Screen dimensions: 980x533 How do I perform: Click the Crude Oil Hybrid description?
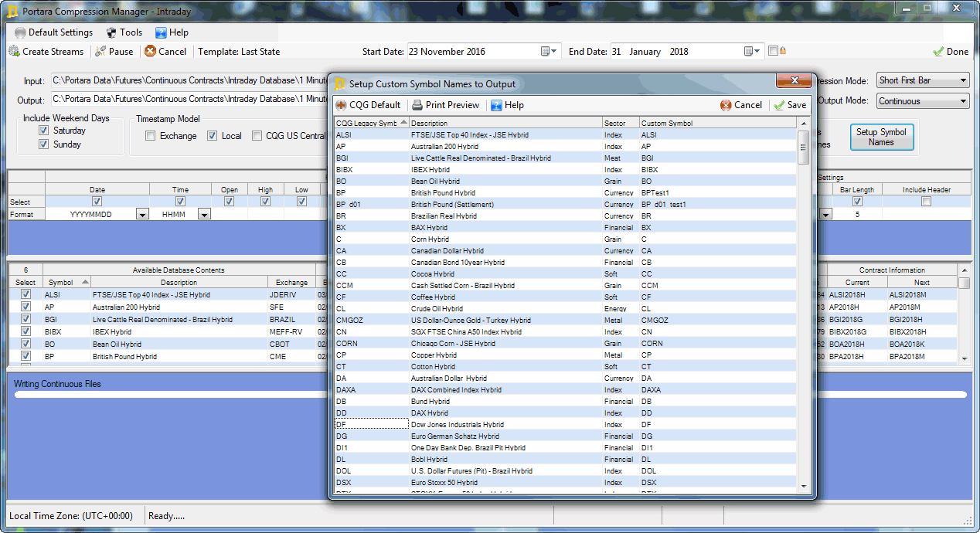[437, 308]
